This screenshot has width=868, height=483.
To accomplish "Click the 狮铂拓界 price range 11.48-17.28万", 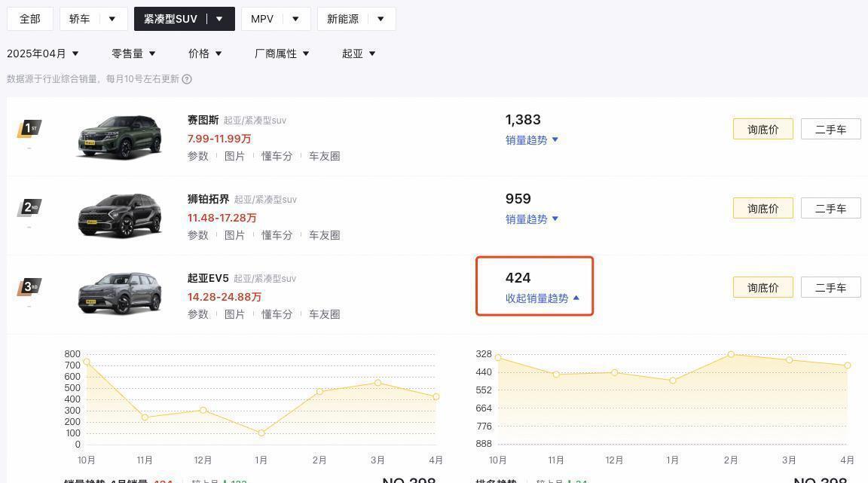I will (x=222, y=218).
